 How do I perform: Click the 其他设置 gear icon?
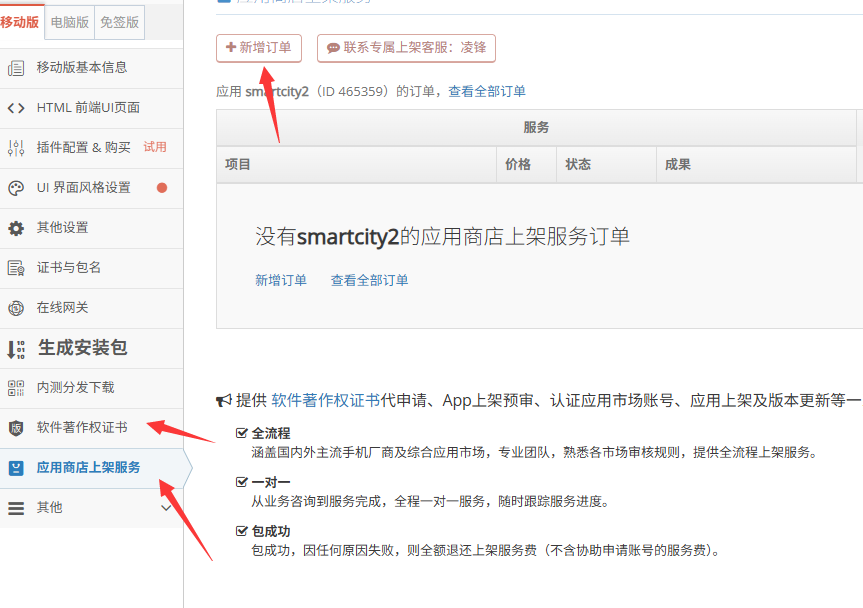coord(16,228)
